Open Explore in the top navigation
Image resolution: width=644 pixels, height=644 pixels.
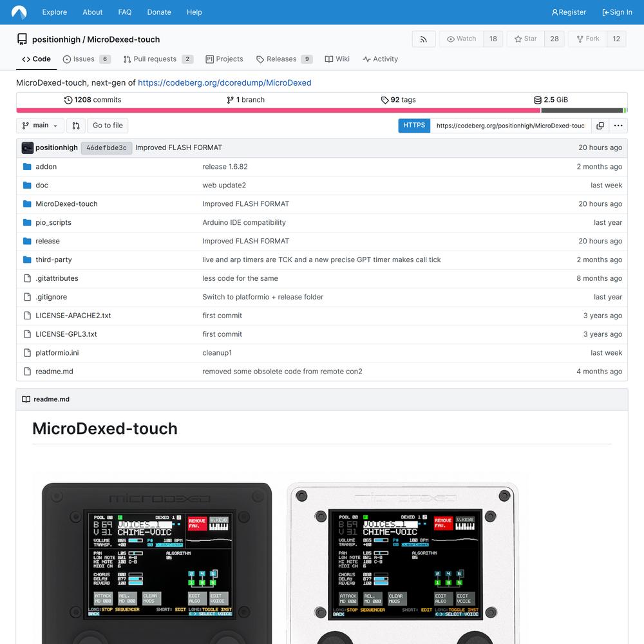pyautogui.click(x=55, y=12)
